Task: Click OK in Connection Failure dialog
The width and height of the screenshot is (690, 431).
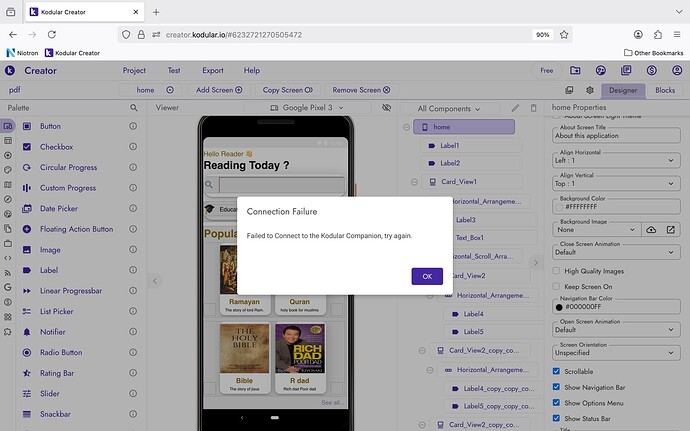Action: pos(427,276)
